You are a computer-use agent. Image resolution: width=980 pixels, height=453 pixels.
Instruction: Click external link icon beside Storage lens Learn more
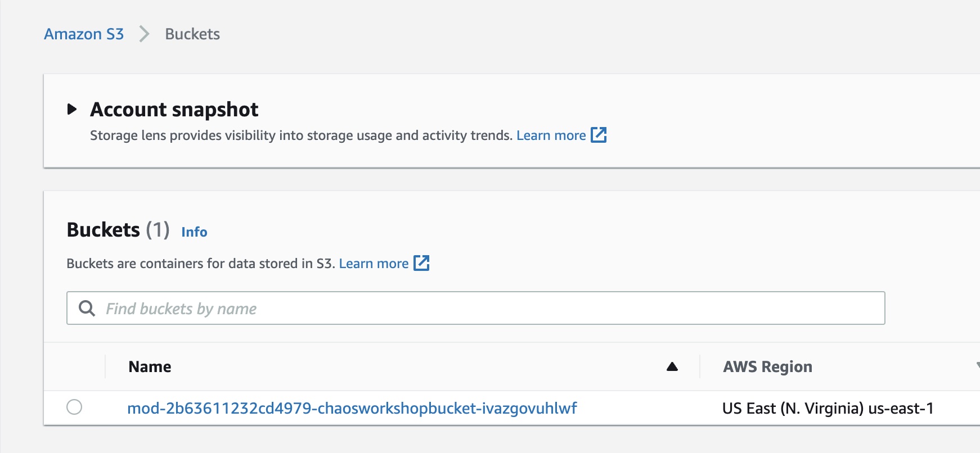tap(599, 135)
